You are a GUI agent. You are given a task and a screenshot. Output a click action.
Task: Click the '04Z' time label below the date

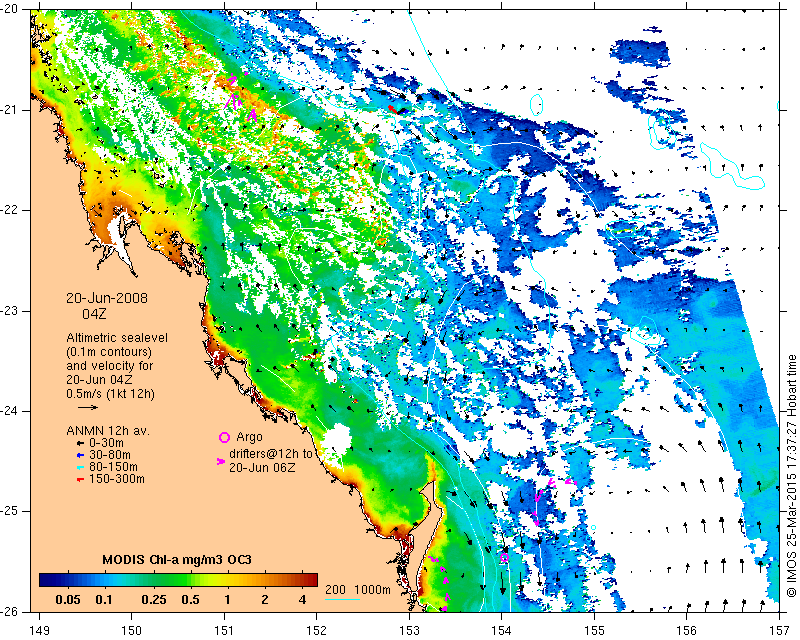click(x=94, y=314)
